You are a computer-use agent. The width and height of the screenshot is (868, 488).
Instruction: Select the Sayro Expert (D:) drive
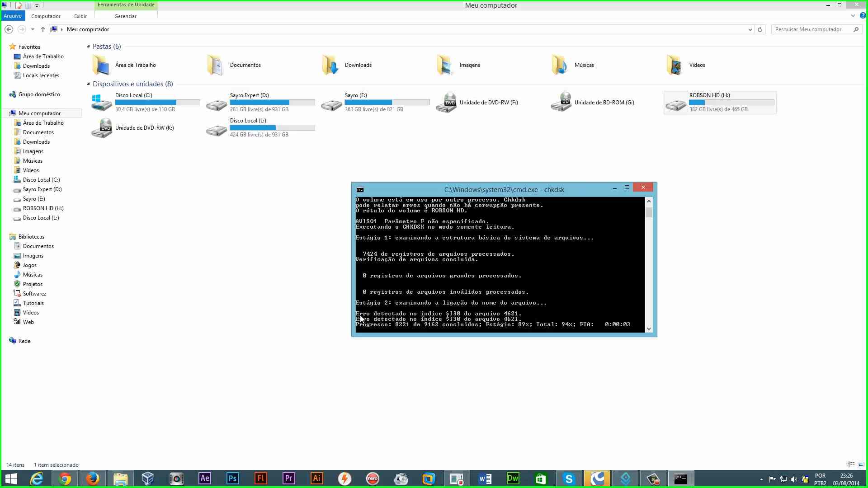(x=260, y=103)
